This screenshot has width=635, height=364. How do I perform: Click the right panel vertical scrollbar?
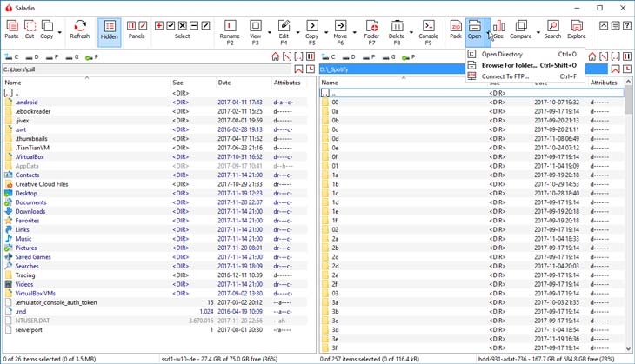(628, 217)
